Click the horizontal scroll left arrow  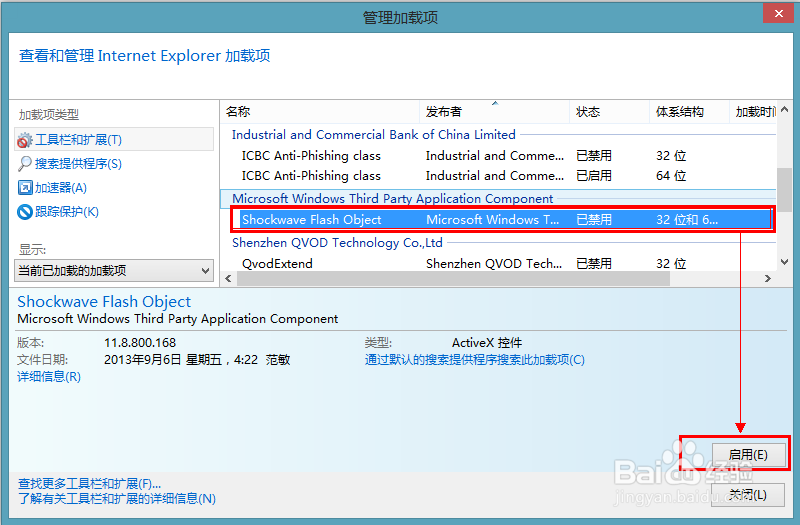pos(228,279)
